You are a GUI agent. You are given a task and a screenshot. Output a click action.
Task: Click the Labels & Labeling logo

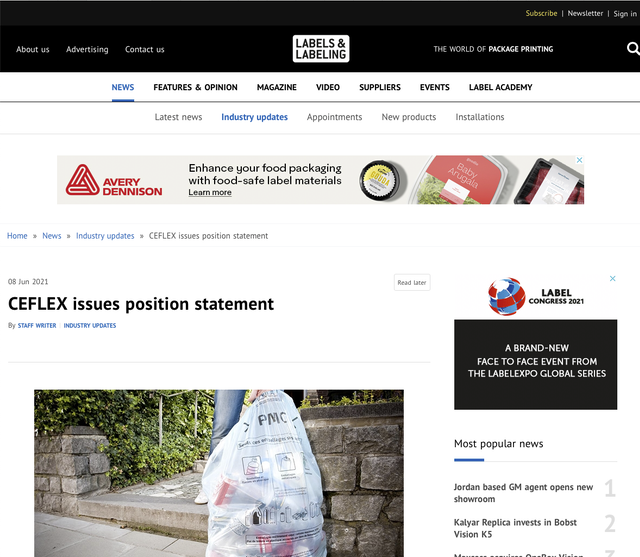[x=321, y=48]
